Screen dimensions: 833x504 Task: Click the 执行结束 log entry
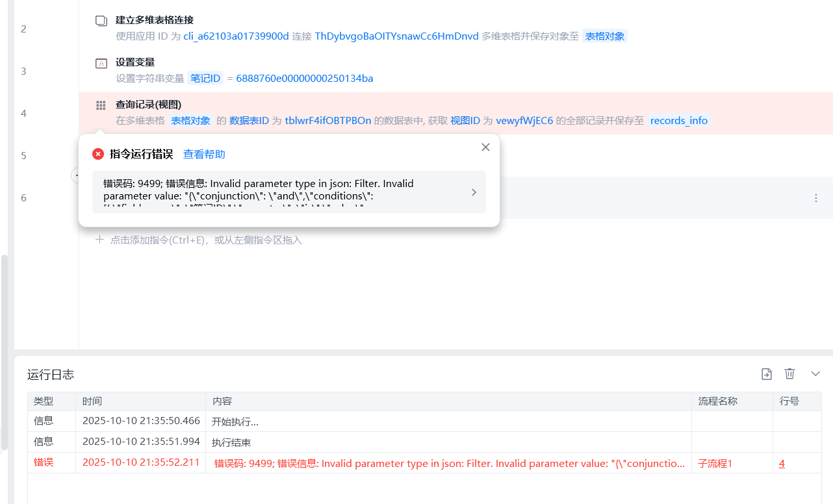[231, 442]
